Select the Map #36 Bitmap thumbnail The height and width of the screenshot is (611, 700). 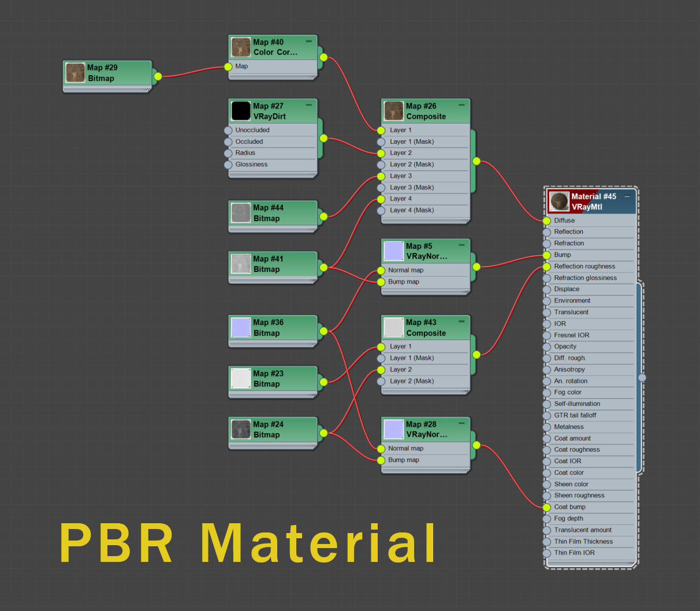[x=241, y=327]
